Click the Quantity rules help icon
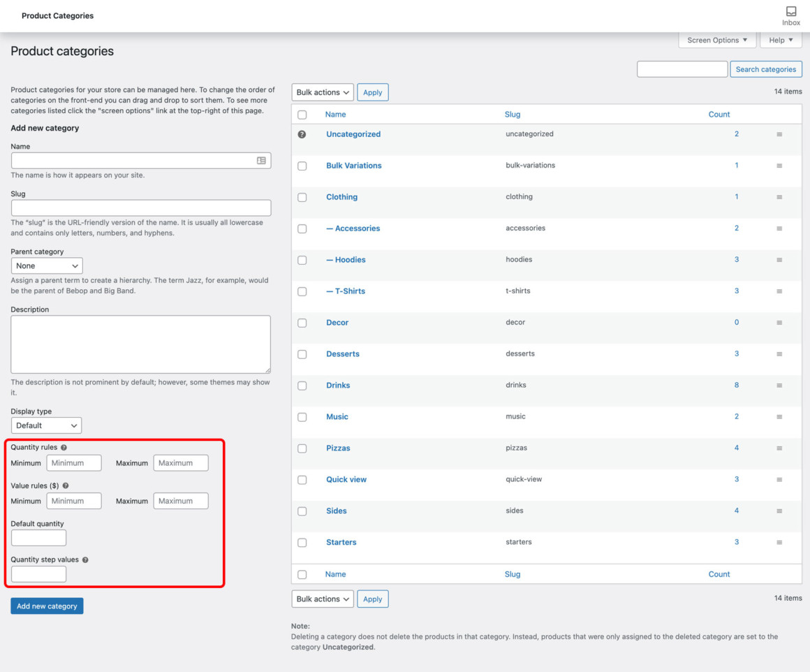This screenshot has height=672, width=810. [64, 447]
